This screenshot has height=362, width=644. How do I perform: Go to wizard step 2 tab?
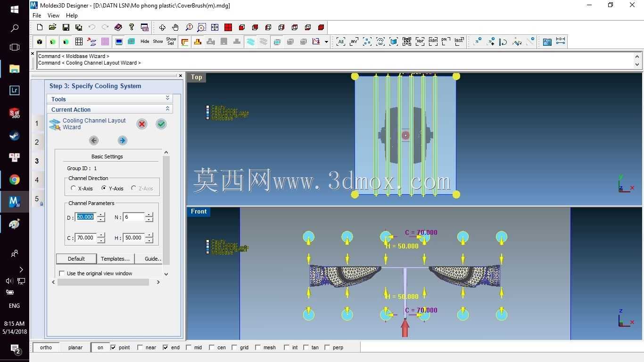(x=37, y=142)
